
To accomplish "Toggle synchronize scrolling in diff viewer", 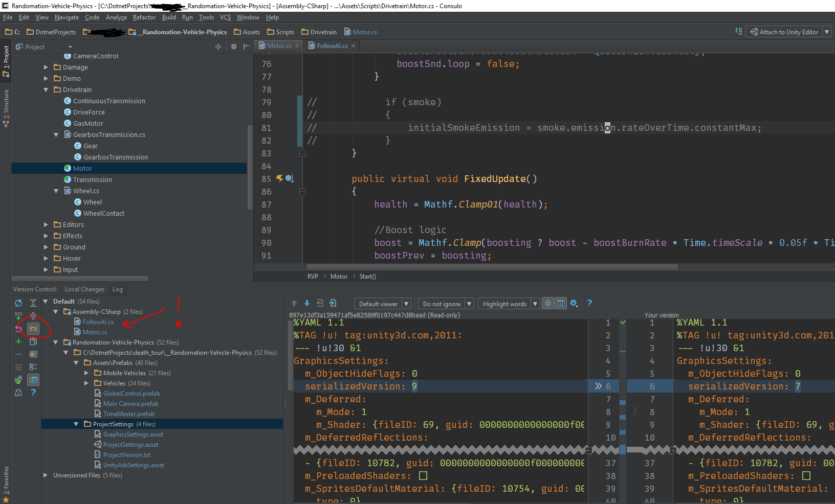I will 561,304.
